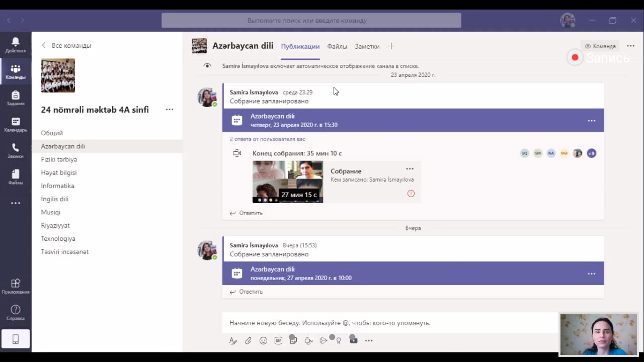This screenshot has width=644, height=362.
Task: Switch to Заметки tab
Action: pos(367,46)
